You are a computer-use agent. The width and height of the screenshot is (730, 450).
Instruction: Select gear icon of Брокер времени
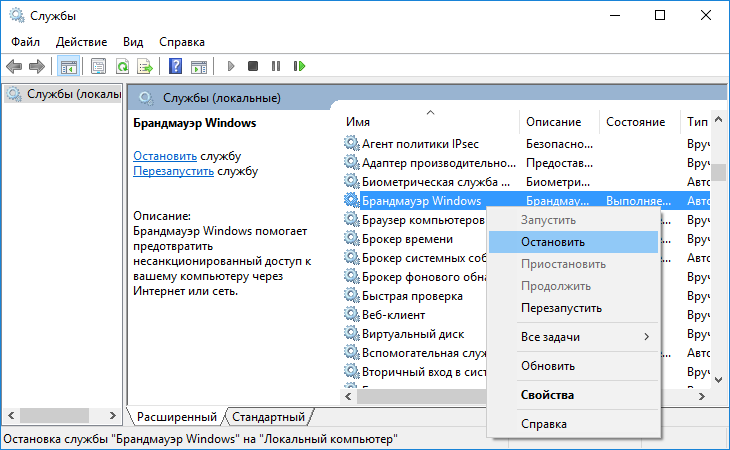tap(351, 238)
